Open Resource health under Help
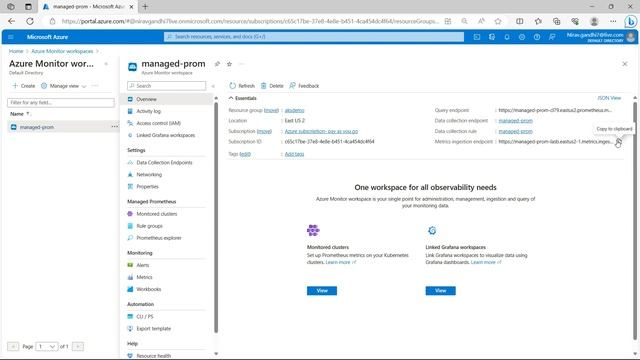Viewport: 640px width, 360px height. click(153, 356)
